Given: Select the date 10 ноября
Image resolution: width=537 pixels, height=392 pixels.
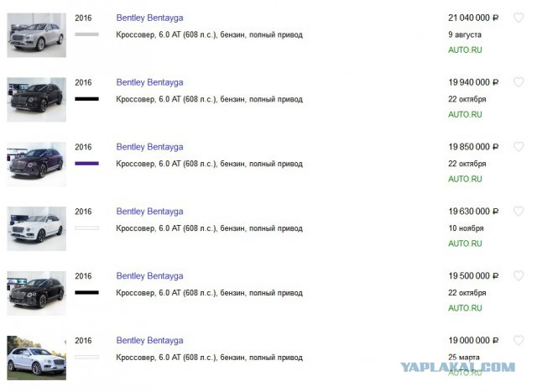Looking at the screenshot, I should click(467, 228).
